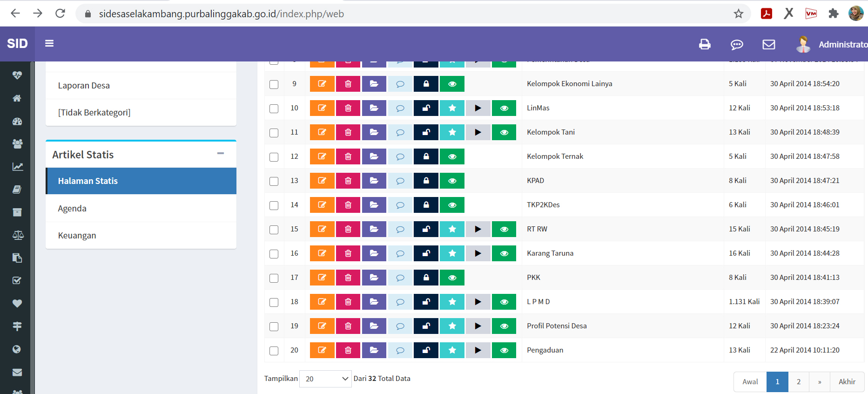Viewport: 868px width, 394px height.
Task: Open the Tampilkan rows-per-page dropdown
Action: 325,379
